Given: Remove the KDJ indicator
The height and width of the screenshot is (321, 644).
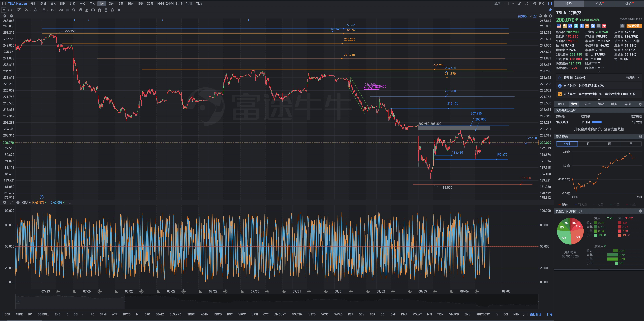Looking at the screenshot, I should pyautogui.click(x=18, y=202).
